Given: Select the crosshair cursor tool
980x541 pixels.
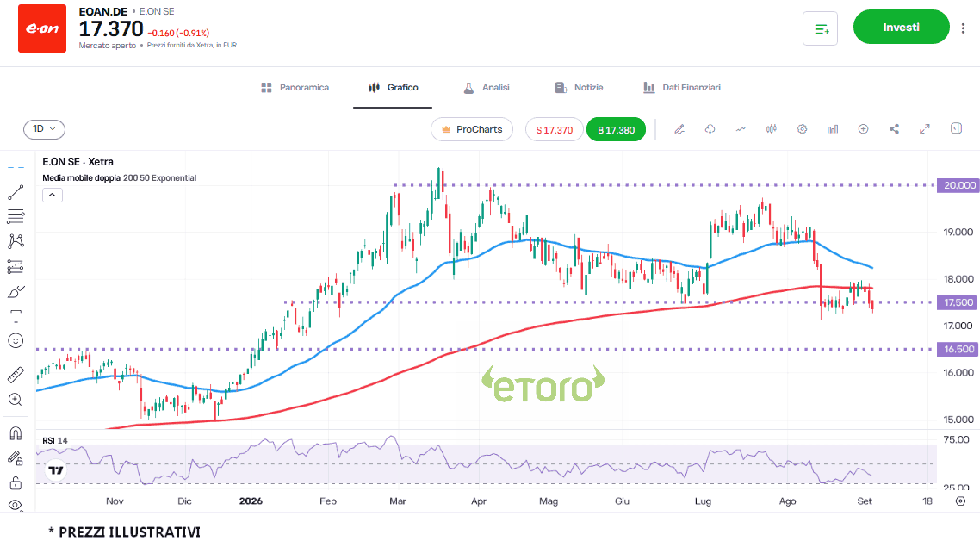Looking at the screenshot, I should click(x=16, y=167).
